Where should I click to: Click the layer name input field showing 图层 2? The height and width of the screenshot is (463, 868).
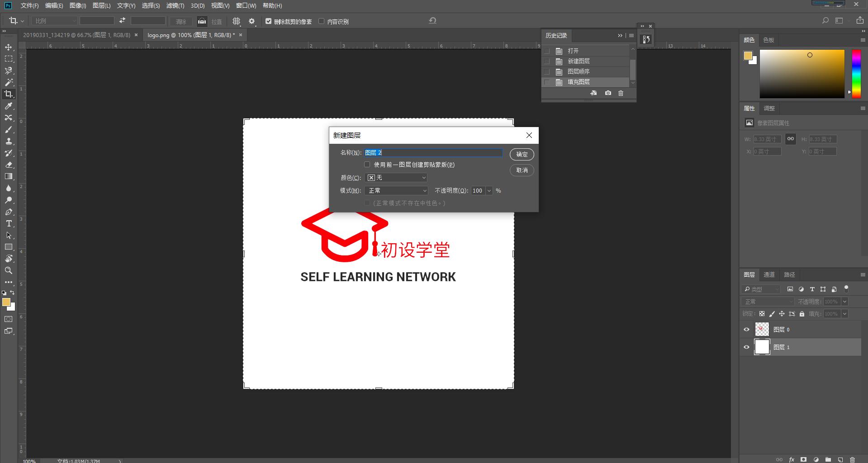tap(432, 152)
